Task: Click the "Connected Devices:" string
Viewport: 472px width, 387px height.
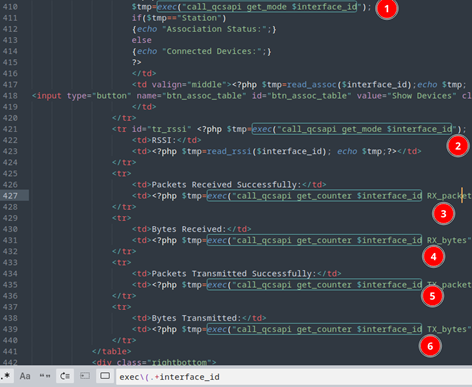Action: pyautogui.click(x=212, y=51)
